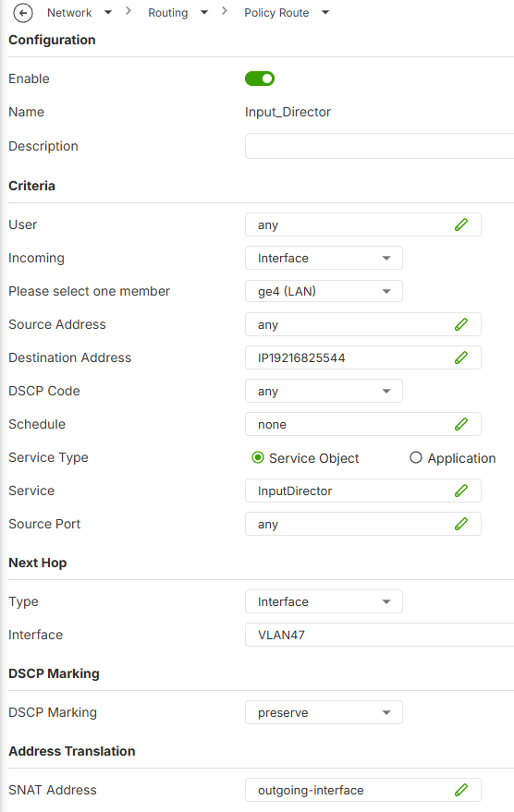The width and height of the screenshot is (514, 812).
Task: Click the Source Address any field
Action: tap(363, 324)
